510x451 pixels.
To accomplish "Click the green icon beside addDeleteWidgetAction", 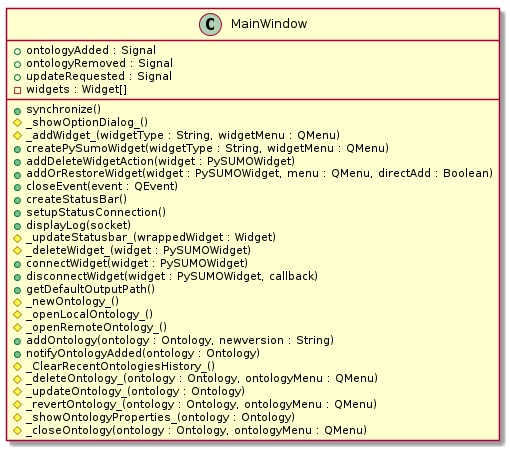I will (17, 162).
